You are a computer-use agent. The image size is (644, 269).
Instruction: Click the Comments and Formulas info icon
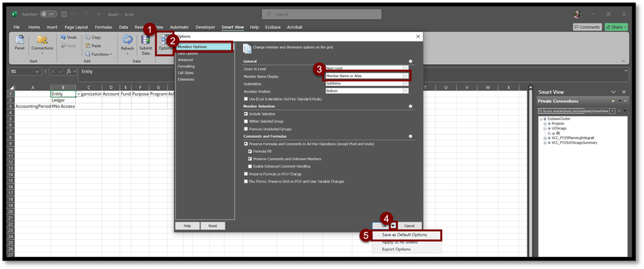coord(411,136)
